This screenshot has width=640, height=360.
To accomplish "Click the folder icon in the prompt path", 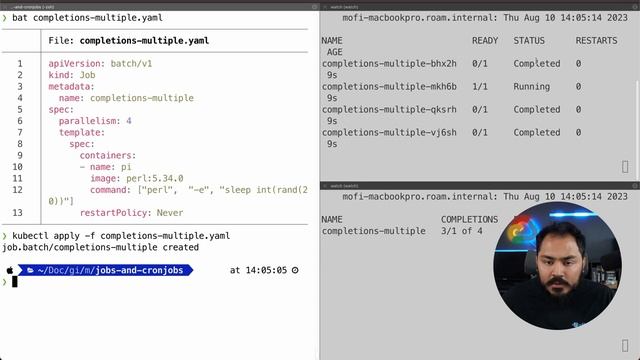I will coord(30,270).
